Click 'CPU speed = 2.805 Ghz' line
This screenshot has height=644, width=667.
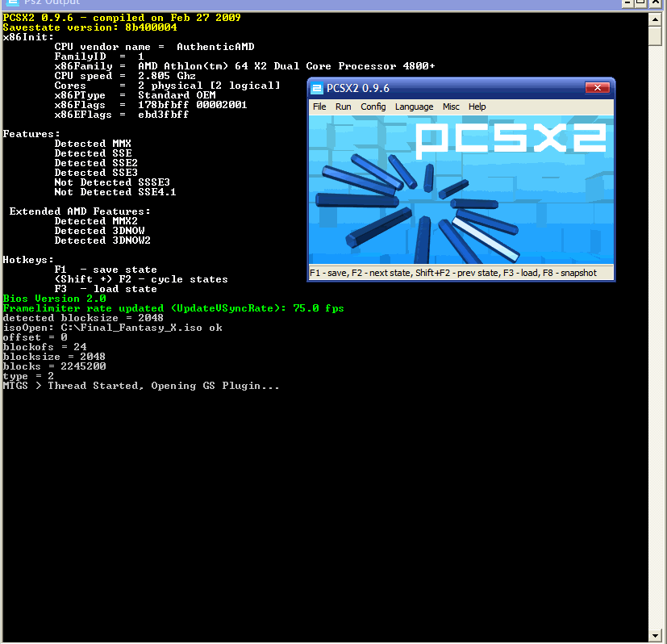[125, 76]
